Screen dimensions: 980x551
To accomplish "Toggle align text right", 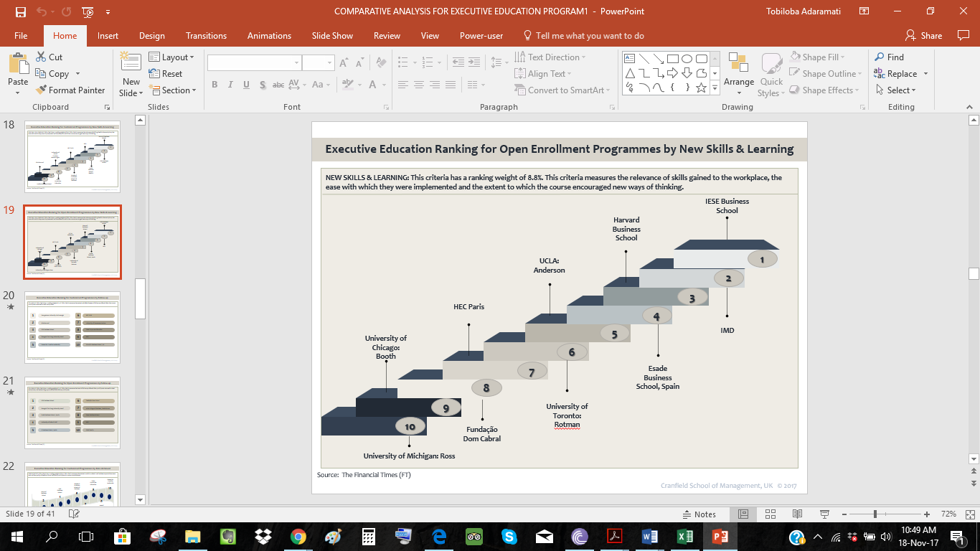I will tap(435, 85).
